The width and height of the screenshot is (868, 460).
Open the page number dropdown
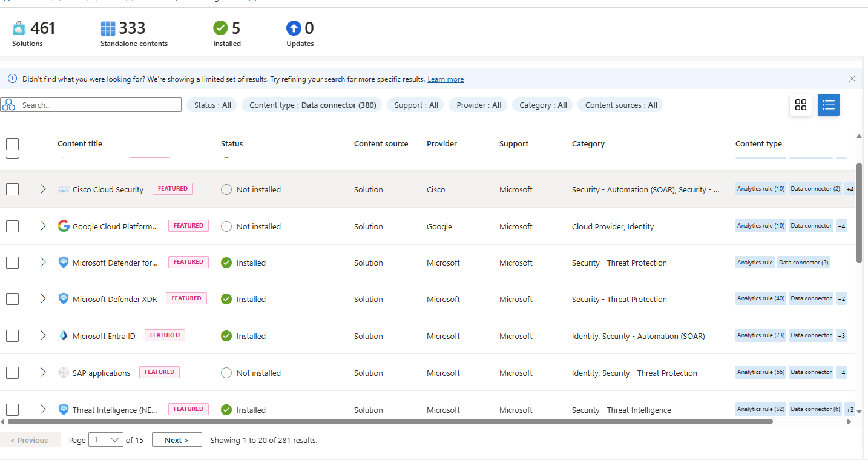click(x=106, y=440)
